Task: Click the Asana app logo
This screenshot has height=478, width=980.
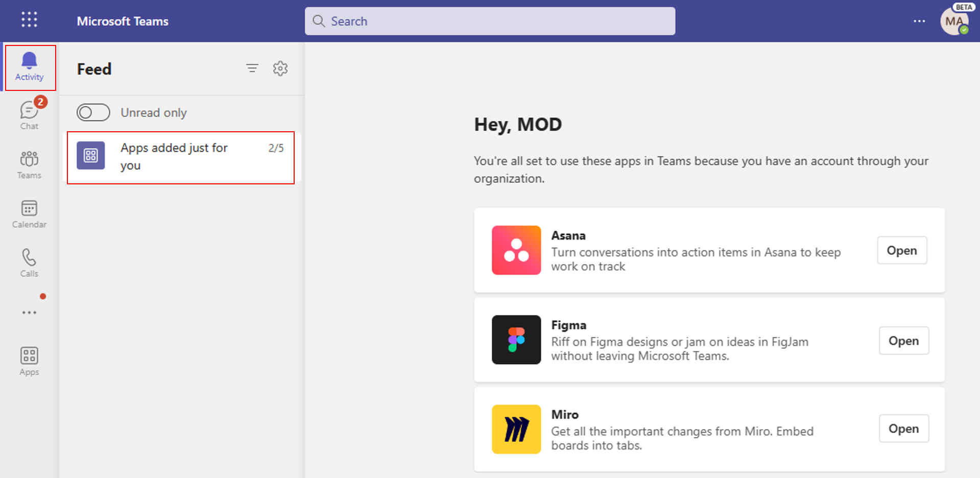Action: coord(516,250)
